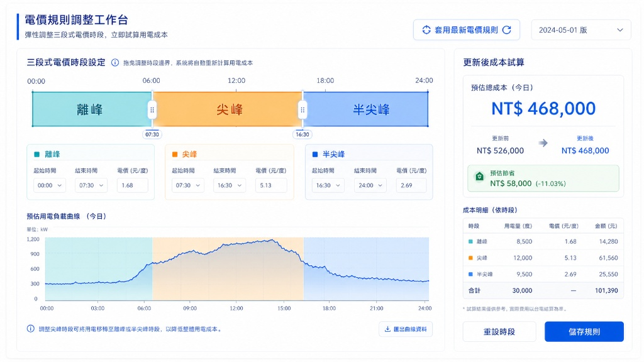Click 套用最新電價規則 button

coord(467,30)
